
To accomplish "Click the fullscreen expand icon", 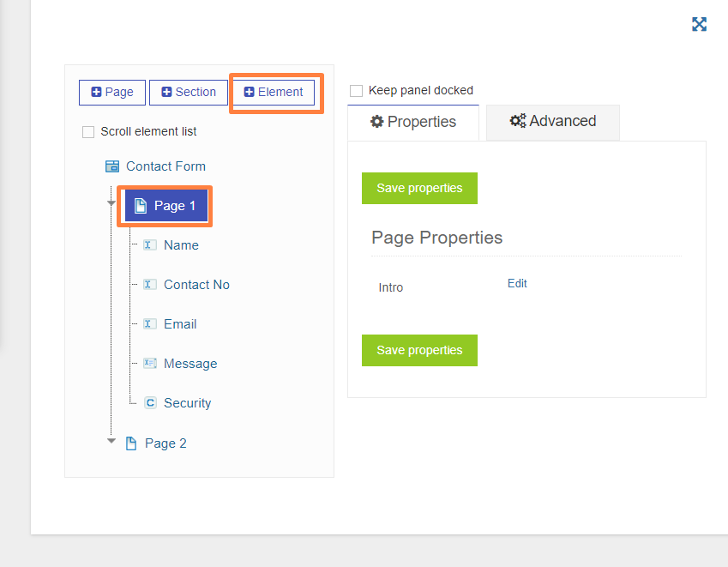I will [x=699, y=24].
